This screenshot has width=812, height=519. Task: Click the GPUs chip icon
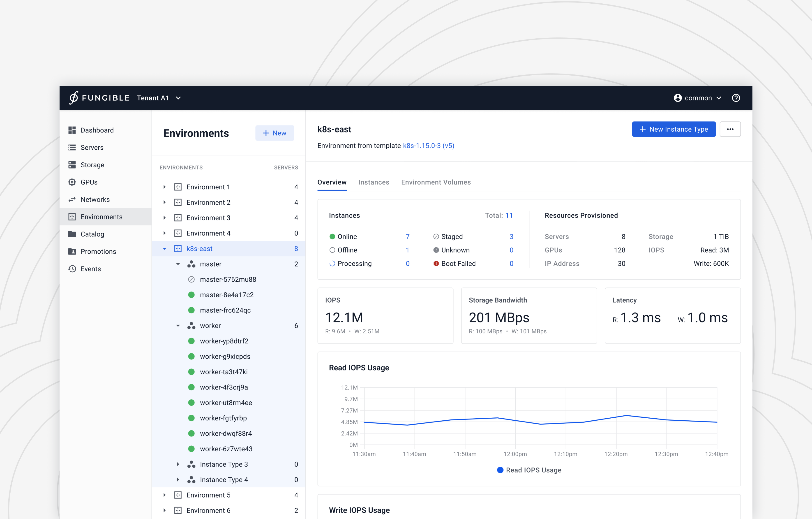click(x=72, y=182)
